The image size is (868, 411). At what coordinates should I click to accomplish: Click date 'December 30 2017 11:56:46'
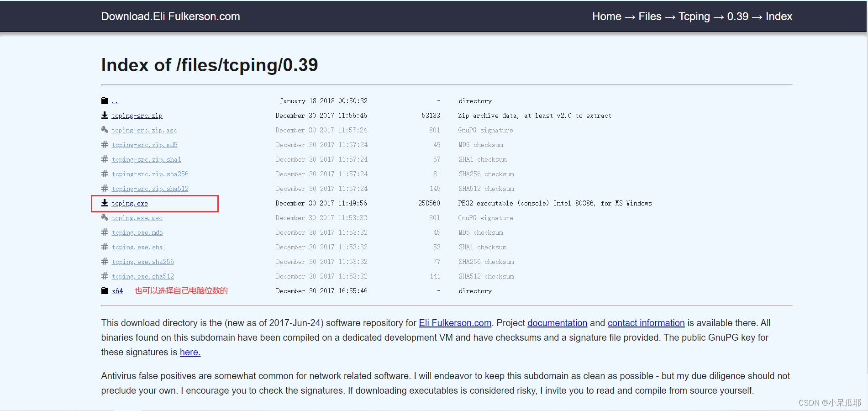321,116
